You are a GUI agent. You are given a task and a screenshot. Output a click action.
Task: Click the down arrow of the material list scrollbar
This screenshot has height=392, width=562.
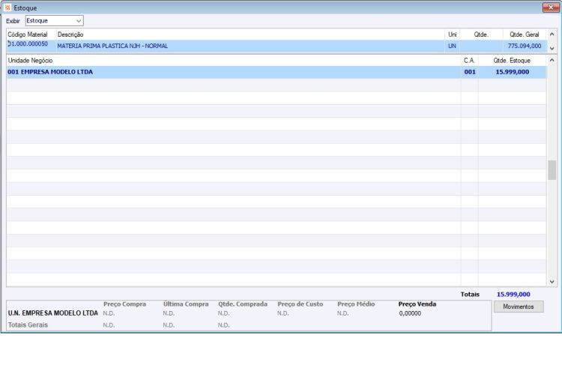tap(552, 48)
